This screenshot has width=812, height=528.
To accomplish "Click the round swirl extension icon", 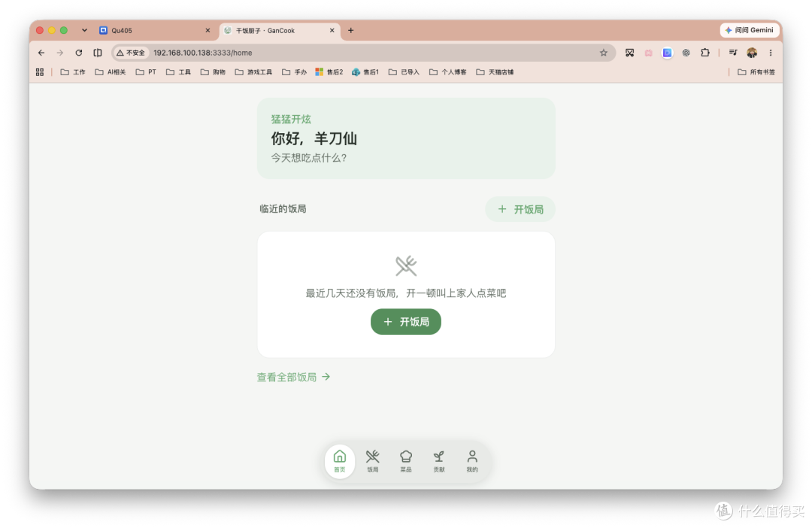I will click(686, 53).
